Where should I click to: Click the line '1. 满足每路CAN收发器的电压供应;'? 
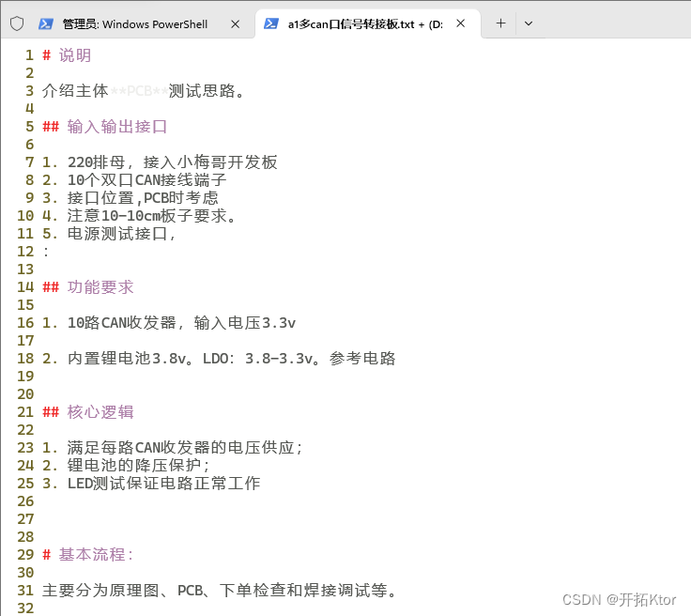pos(173,448)
